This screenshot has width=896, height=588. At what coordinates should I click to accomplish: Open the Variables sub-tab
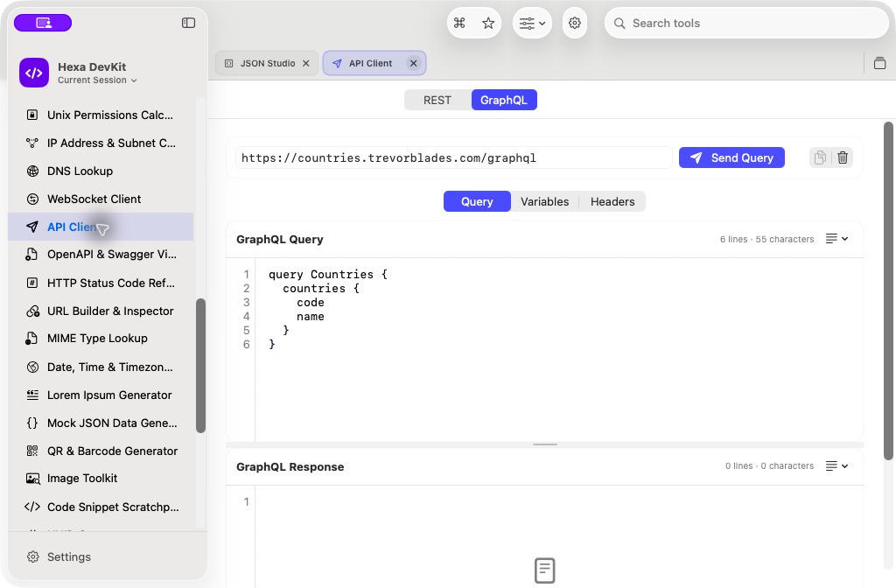(x=544, y=202)
